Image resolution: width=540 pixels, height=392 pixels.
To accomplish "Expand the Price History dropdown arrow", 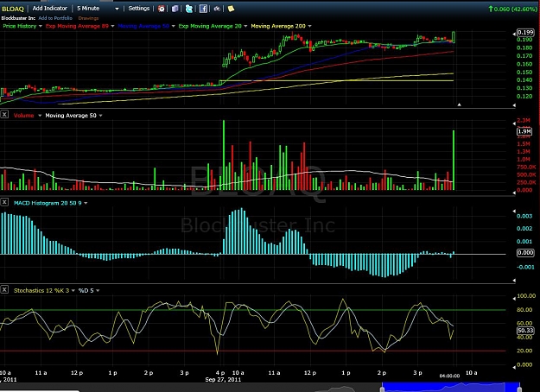I will (x=41, y=26).
